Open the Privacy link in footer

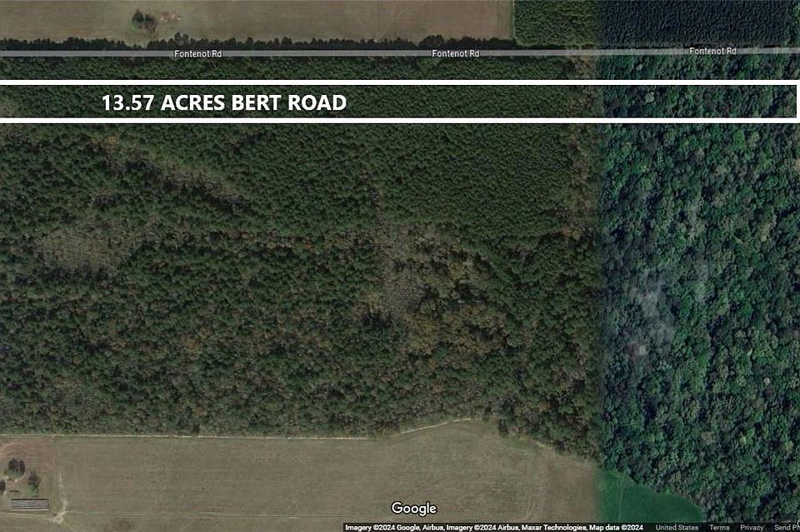pos(752,527)
